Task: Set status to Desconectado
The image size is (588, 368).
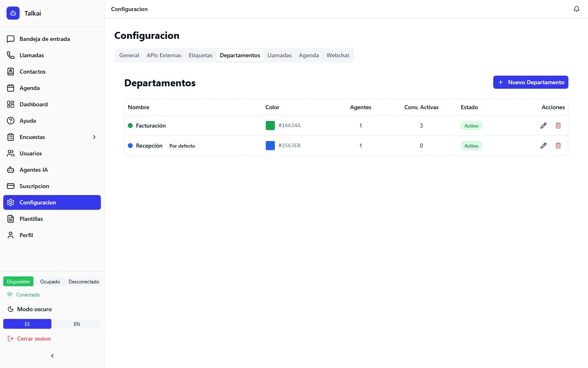Action: [x=84, y=282]
